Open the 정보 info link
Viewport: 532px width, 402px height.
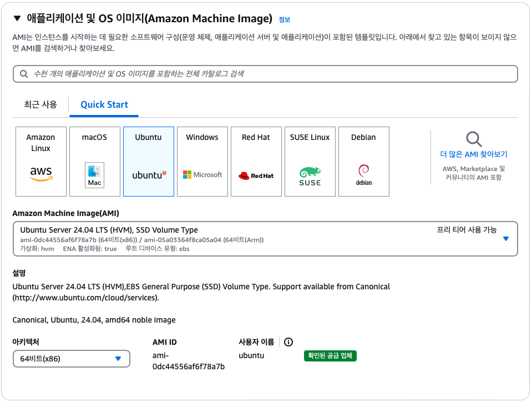[285, 19]
